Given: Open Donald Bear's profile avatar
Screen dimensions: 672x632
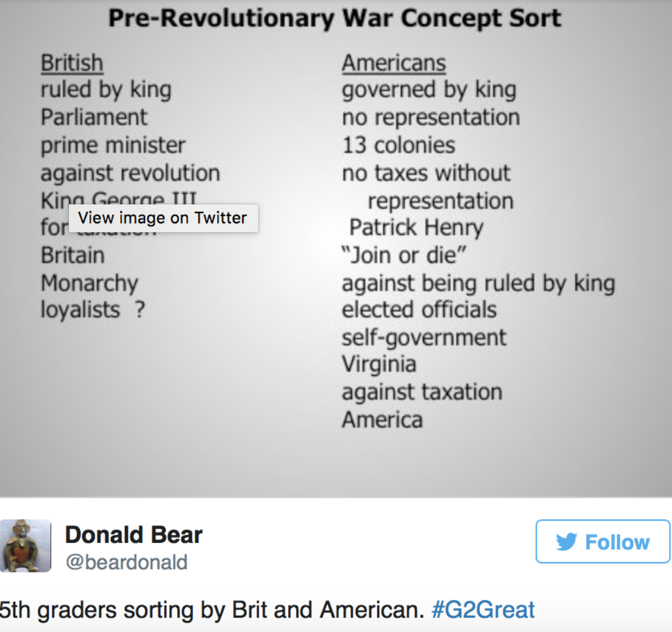Looking at the screenshot, I should click(26, 546).
